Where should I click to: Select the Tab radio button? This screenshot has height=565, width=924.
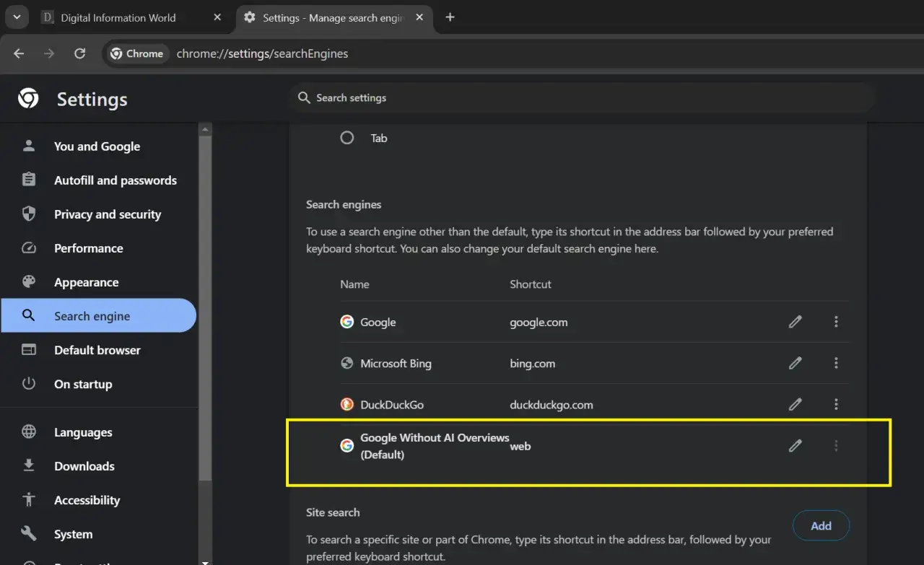point(346,137)
